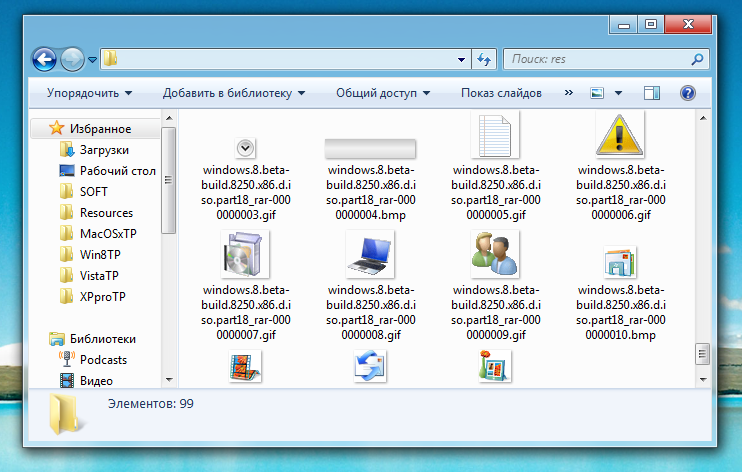
Task: Open view options dropdown arrow
Action: (618, 93)
